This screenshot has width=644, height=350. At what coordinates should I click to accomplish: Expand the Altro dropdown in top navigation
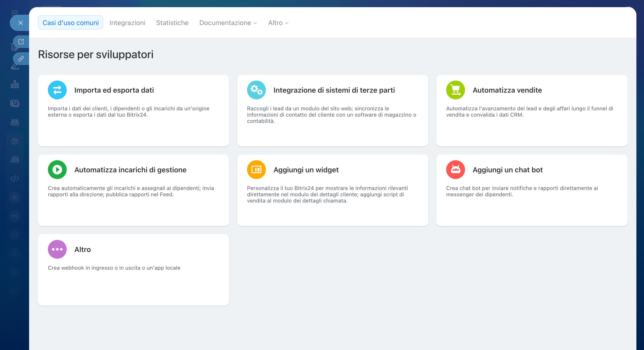[x=278, y=23]
